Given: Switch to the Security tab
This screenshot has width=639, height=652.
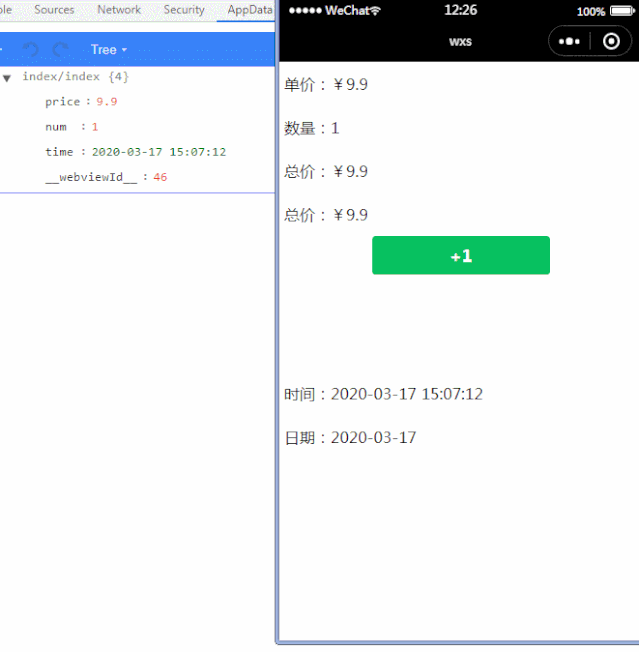Looking at the screenshot, I should 184,10.
